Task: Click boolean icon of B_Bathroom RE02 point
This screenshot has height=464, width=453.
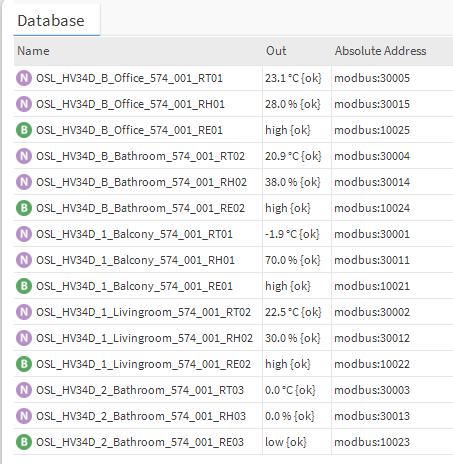Action: pos(24,208)
